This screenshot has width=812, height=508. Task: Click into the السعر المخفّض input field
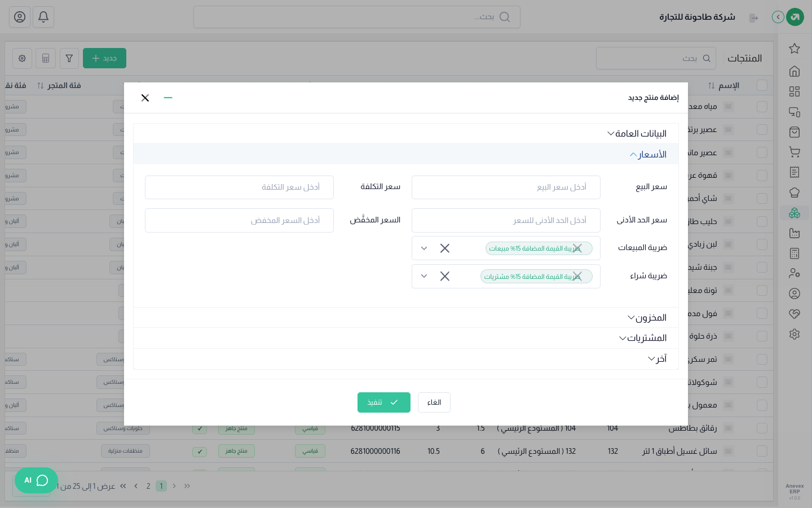tap(239, 221)
